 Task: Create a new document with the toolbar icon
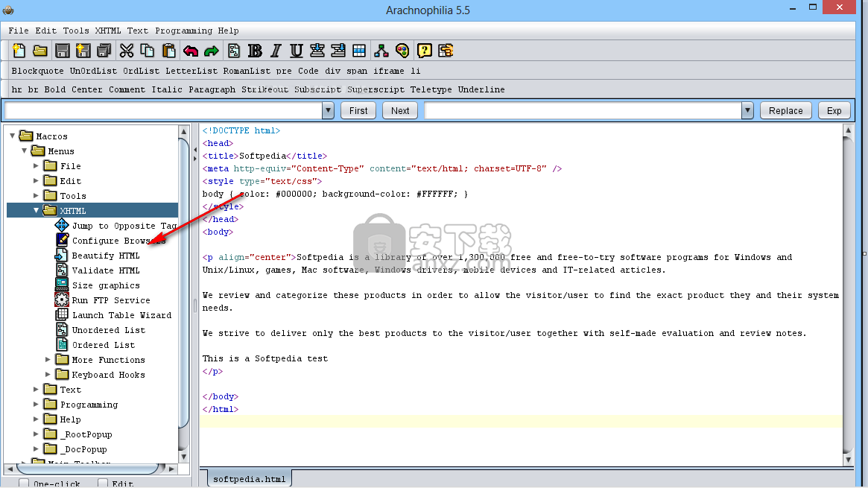pos(19,51)
